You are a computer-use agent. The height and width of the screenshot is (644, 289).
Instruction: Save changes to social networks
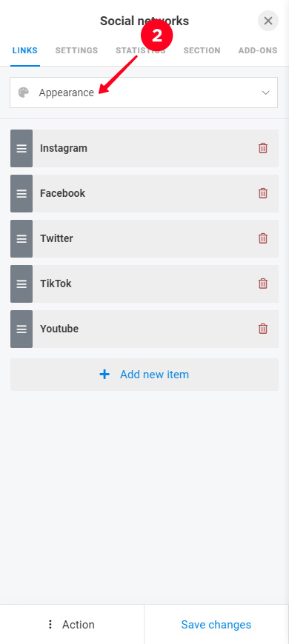216,625
